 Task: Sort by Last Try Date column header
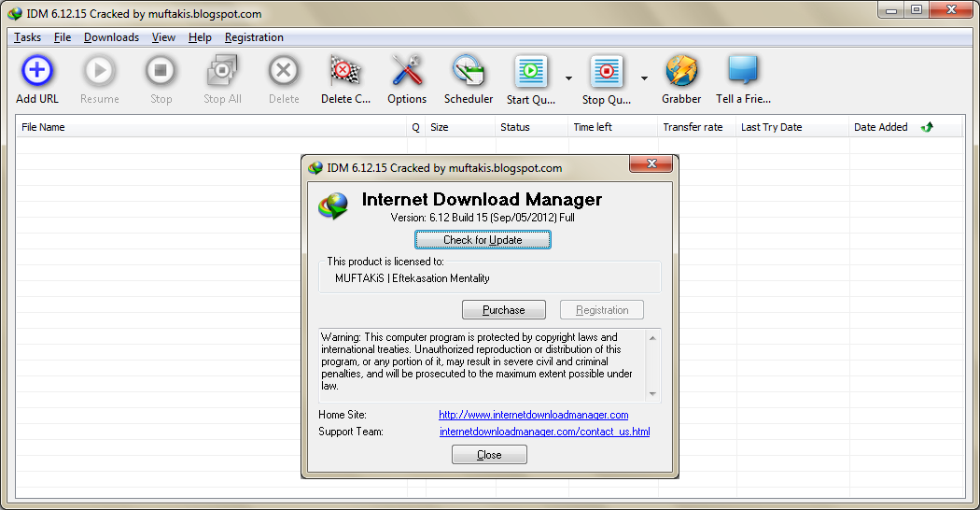click(x=792, y=127)
